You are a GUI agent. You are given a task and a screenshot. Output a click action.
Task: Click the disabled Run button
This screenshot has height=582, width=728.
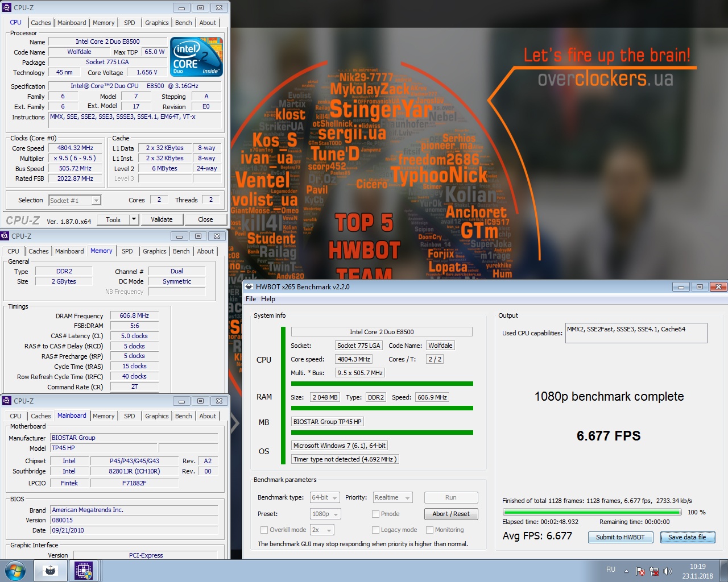pyautogui.click(x=451, y=497)
